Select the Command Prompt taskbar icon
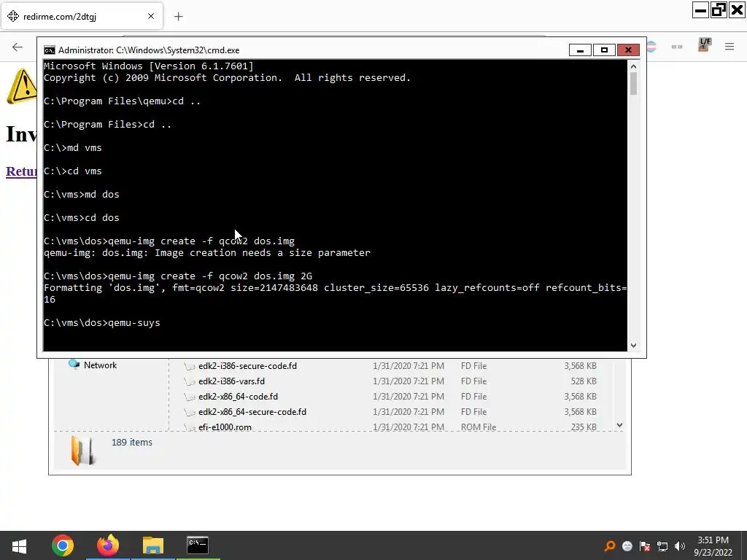This screenshot has height=560, width=747. pyautogui.click(x=198, y=545)
